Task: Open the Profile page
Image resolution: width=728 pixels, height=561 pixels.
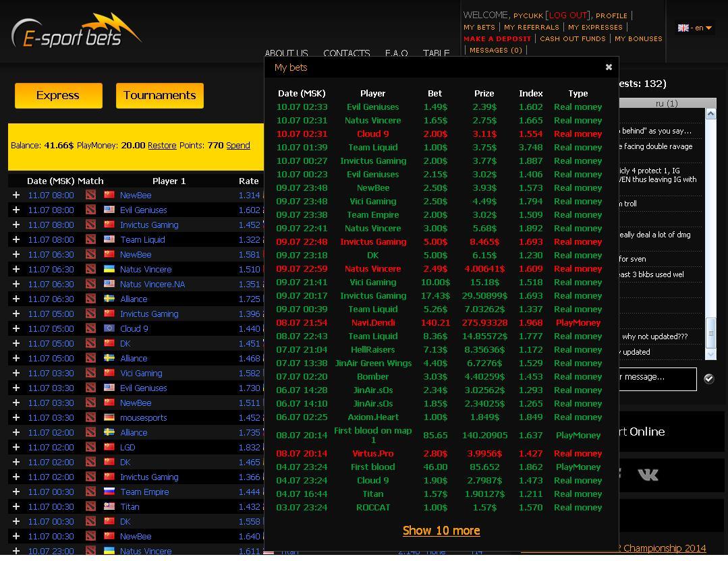Action: [x=611, y=16]
